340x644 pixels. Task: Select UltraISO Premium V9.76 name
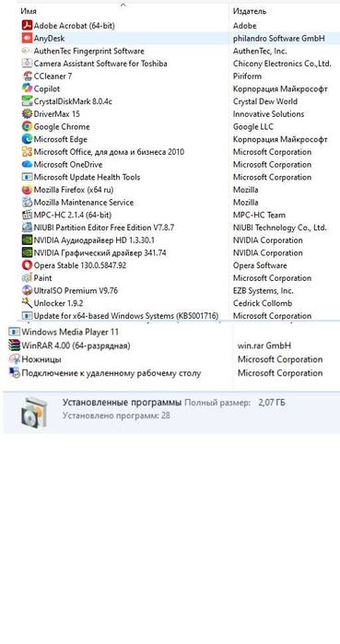pos(76,290)
